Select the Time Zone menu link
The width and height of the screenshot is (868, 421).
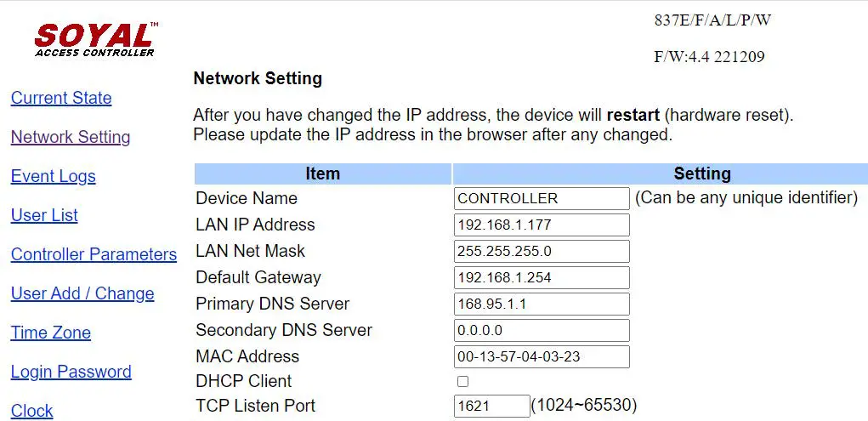pos(51,333)
